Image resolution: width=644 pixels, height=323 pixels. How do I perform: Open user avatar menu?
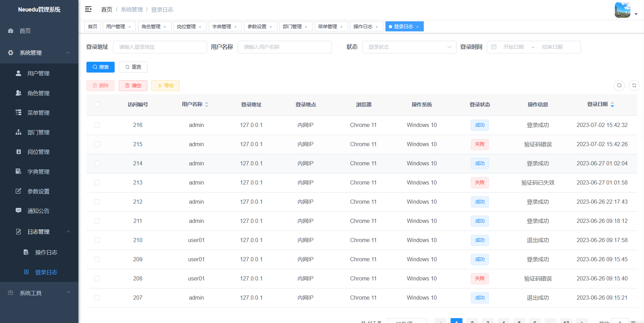(x=622, y=10)
